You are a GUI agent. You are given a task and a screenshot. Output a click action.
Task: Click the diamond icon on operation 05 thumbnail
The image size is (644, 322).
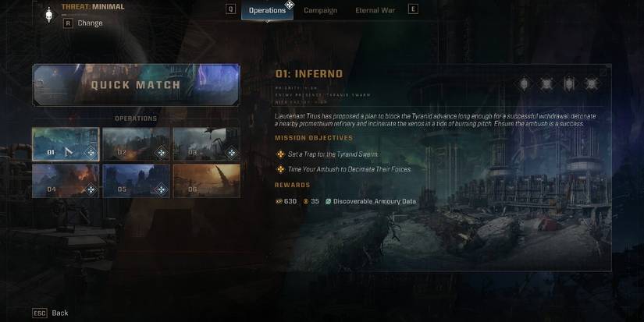[162, 190]
